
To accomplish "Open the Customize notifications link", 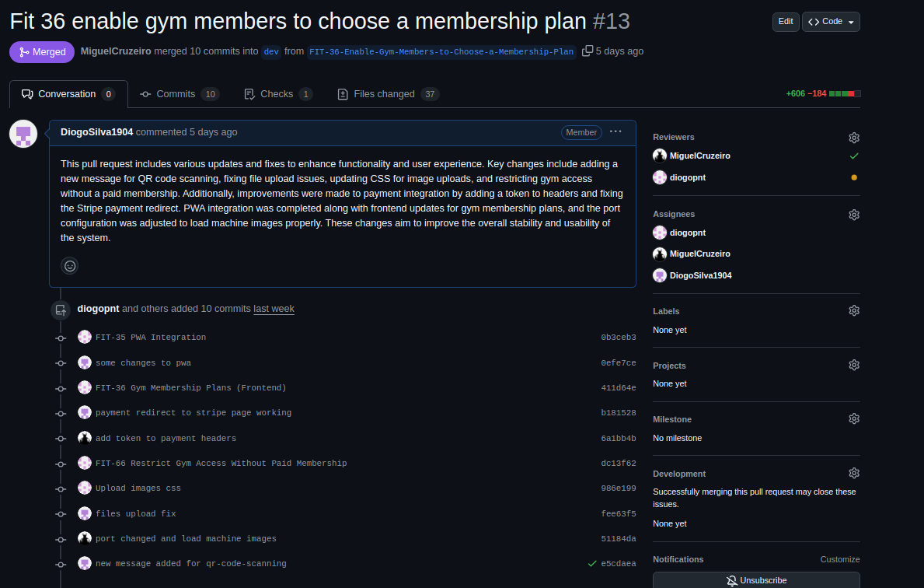I will pyautogui.click(x=840, y=559).
